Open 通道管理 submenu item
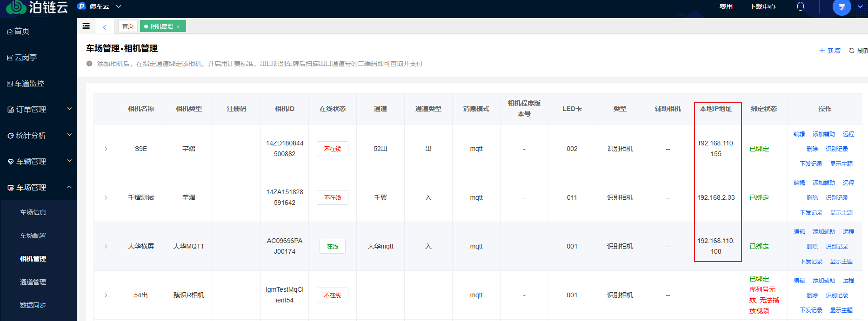 33,282
